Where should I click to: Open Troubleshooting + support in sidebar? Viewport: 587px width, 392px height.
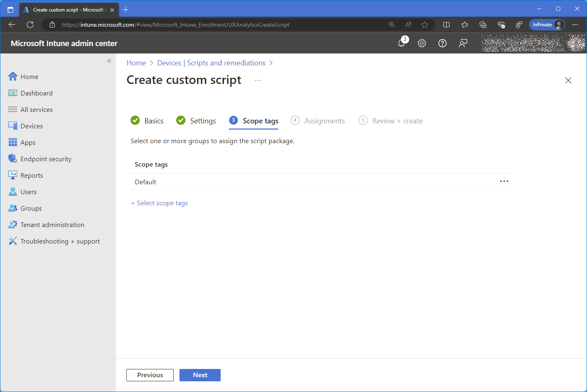point(60,241)
